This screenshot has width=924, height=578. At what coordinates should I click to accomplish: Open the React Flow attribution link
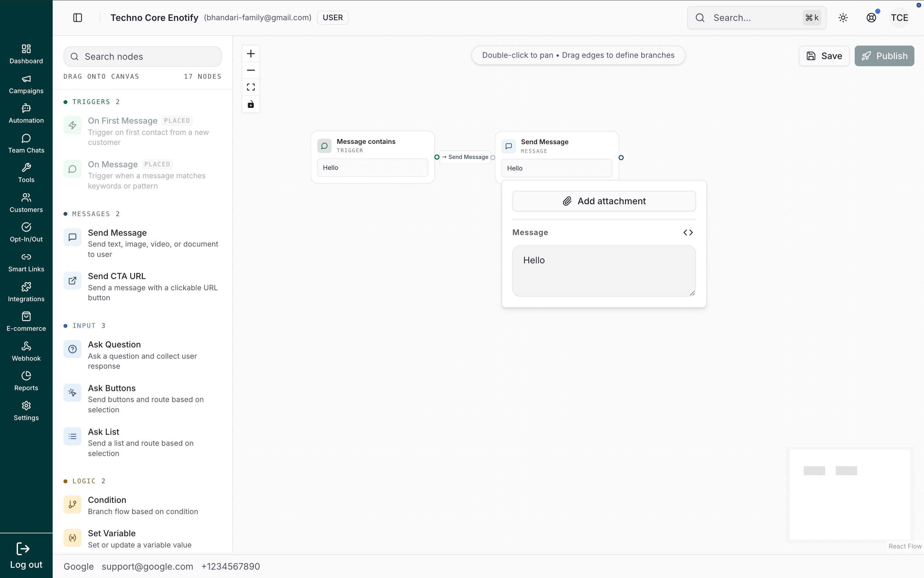(905, 546)
